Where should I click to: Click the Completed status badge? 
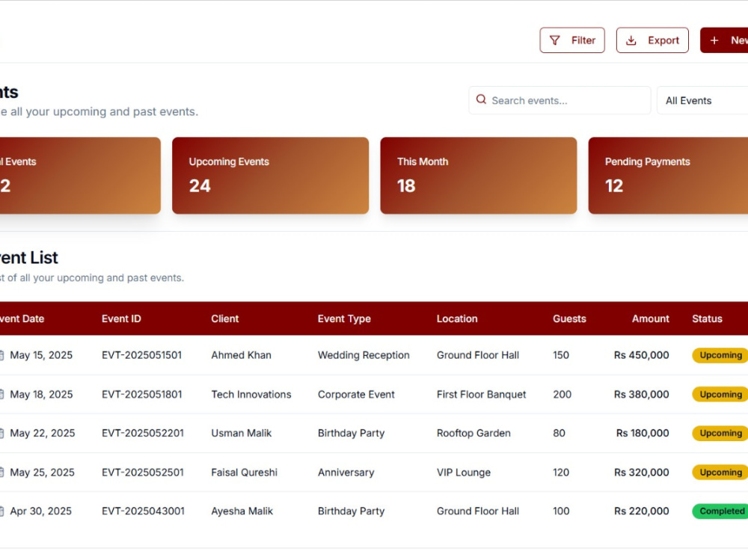[x=720, y=511]
